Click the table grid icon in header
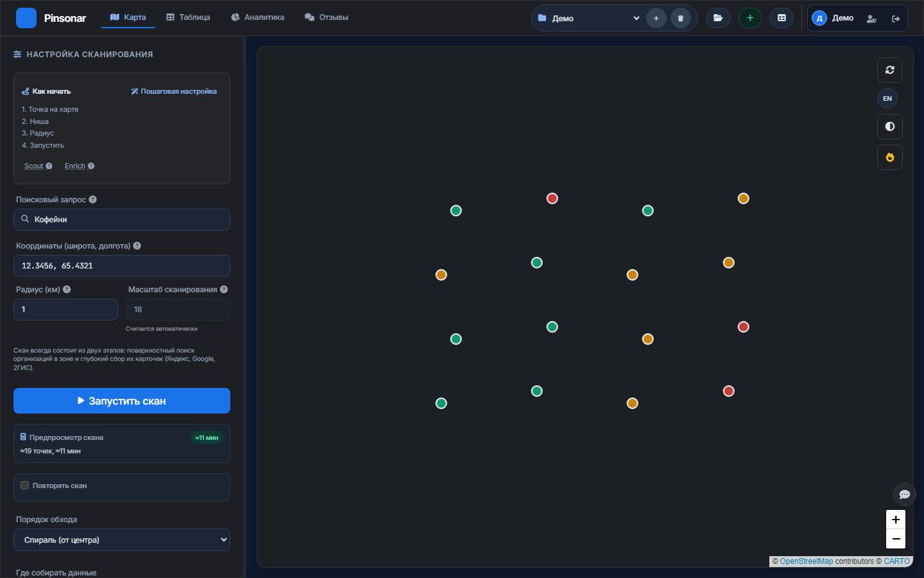924x578 pixels. (x=782, y=18)
